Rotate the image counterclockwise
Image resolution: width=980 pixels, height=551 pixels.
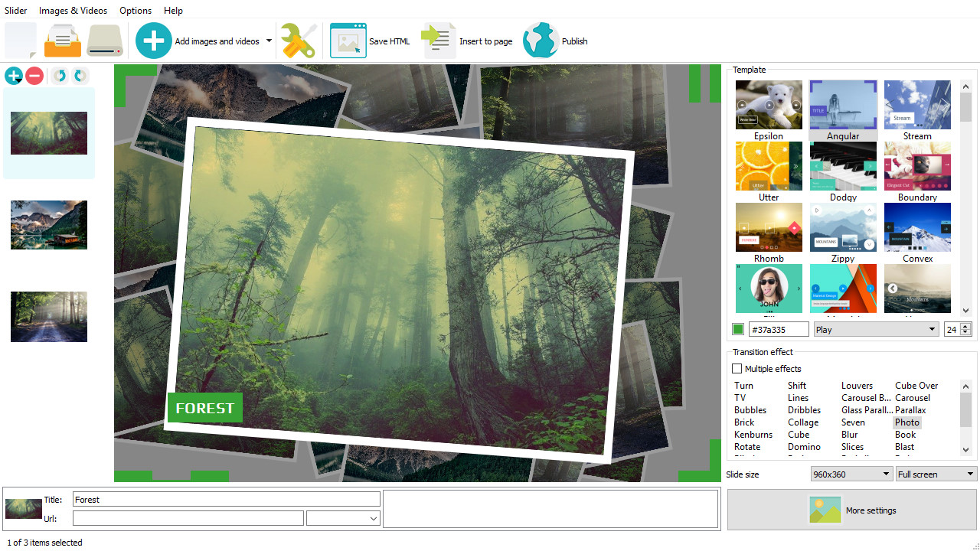pyautogui.click(x=59, y=76)
